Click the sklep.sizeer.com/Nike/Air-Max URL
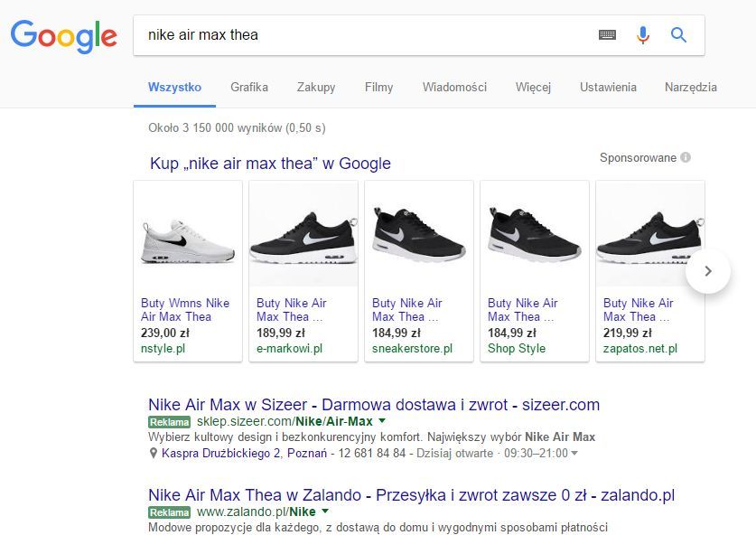Screen dimensions: 756x554 point(285,421)
